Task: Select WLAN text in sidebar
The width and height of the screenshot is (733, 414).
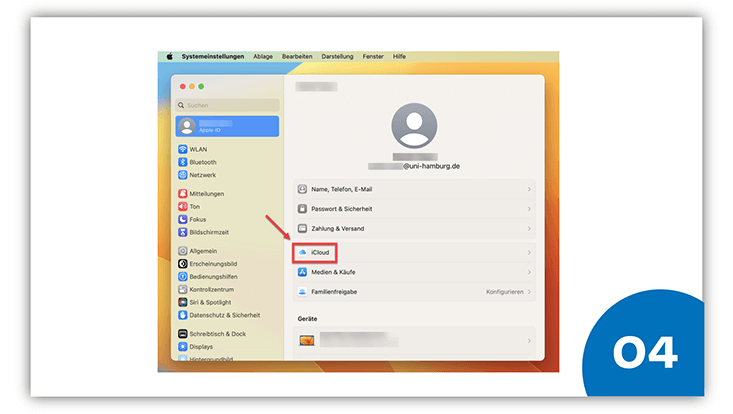Action: tap(198, 149)
